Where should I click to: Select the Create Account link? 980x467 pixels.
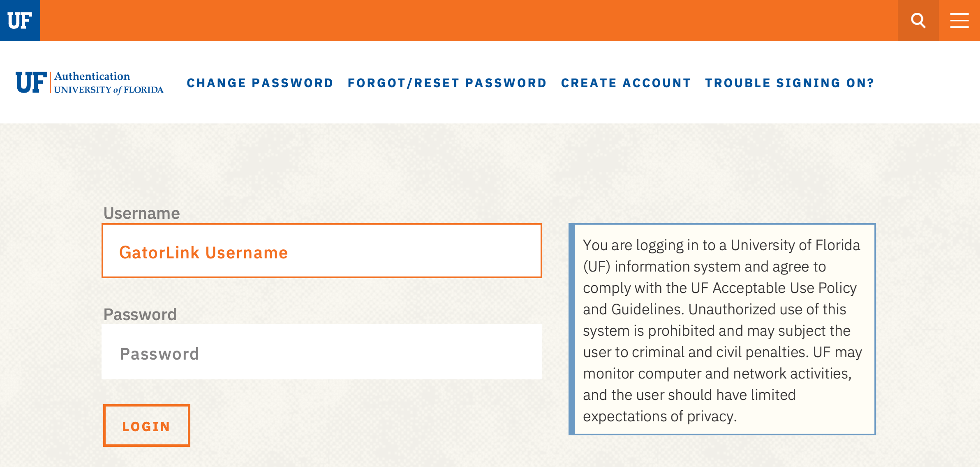click(x=626, y=83)
